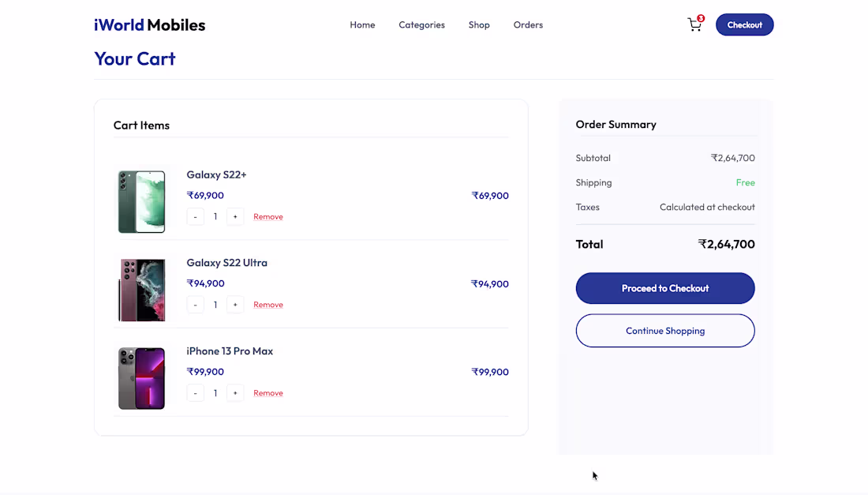Increase quantity of iPhone 13 Pro Max
The image size is (868, 495).
coord(234,393)
